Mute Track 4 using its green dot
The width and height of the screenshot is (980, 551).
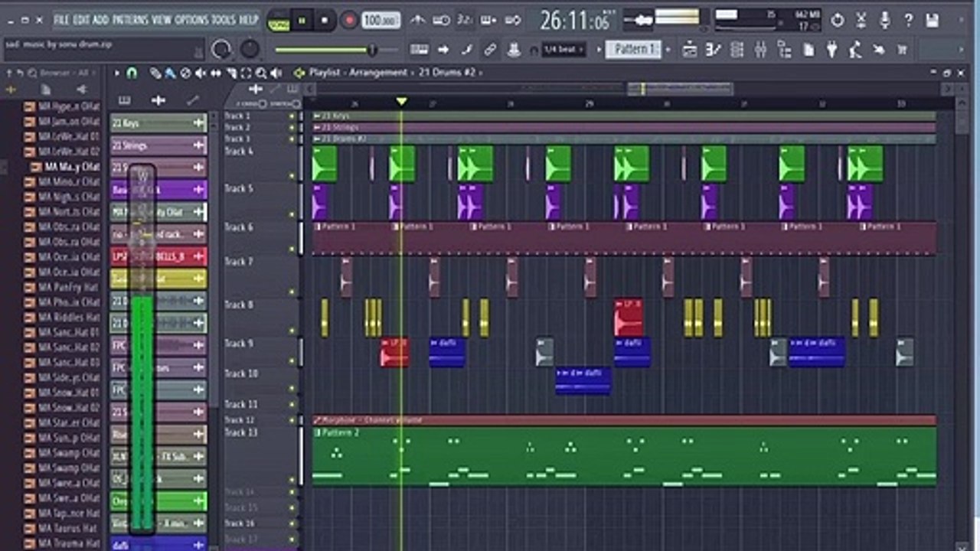(x=292, y=176)
